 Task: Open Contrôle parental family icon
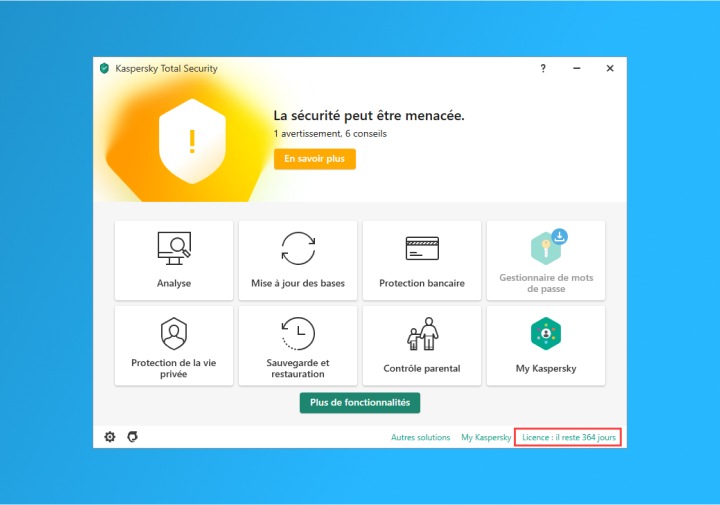pyautogui.click(x=422, y=334)
